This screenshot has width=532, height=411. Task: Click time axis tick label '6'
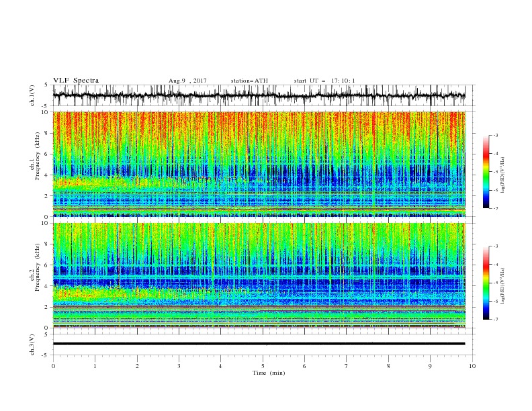(304, 366)
